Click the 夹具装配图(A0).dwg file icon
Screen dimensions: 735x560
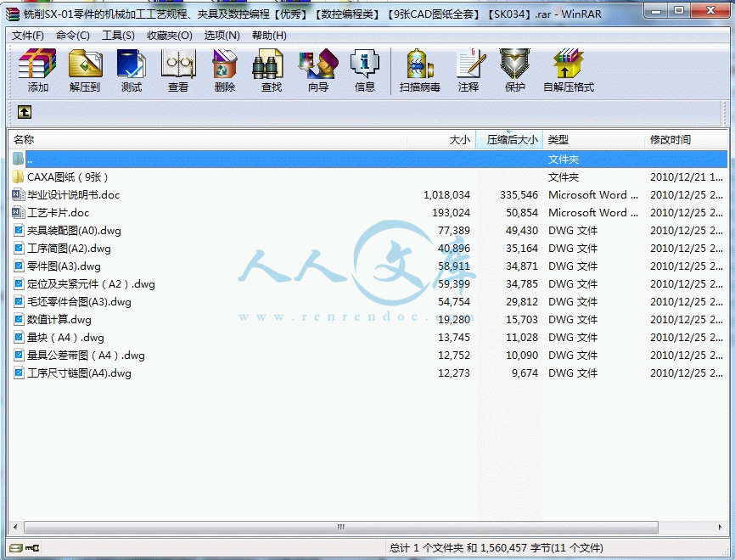point(19,231)
